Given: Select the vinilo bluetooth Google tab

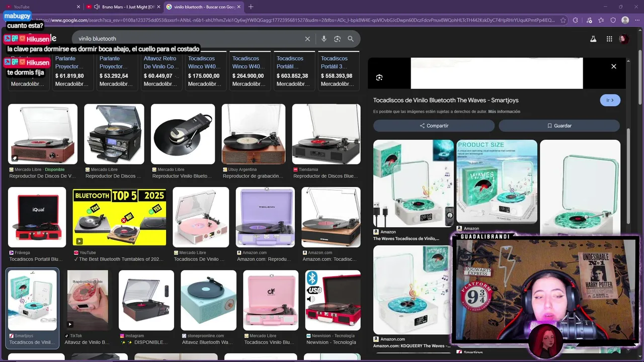Looking at the screenshot, I should click(x=204, y=7).
